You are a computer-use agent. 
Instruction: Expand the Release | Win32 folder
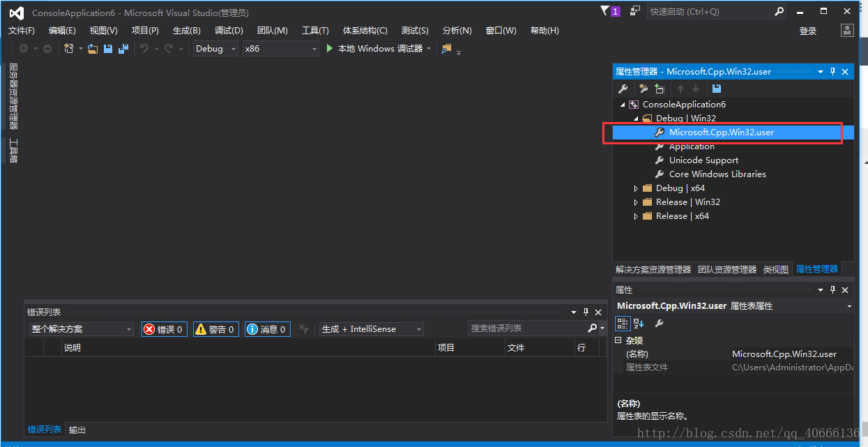(x=636, y=202)
